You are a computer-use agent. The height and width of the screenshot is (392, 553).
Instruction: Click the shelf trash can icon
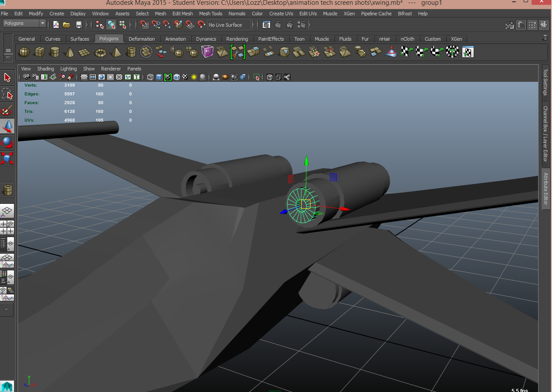[545, 38]
